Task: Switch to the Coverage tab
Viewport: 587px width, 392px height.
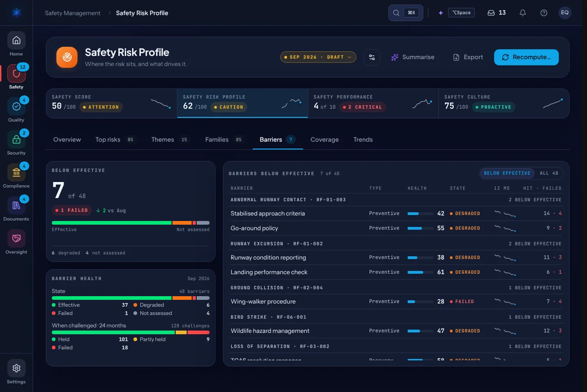Action: [x=325, y=139]
